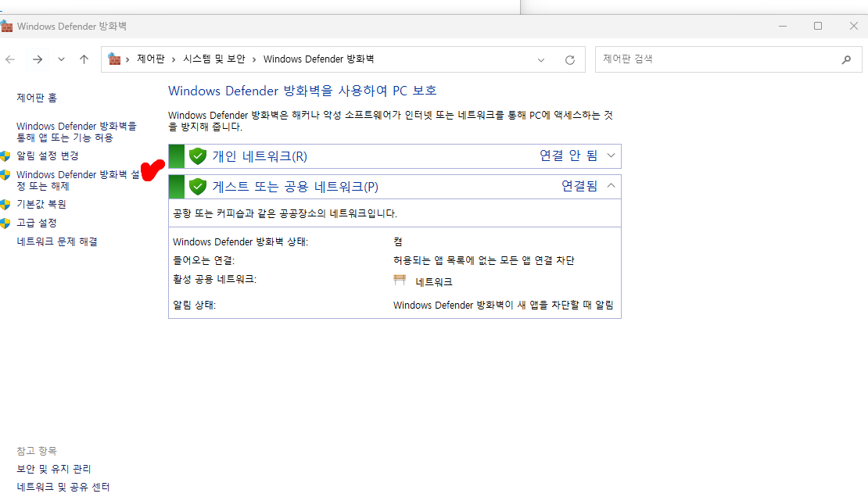Open 알림 설정 변경 link
The image size is (868, 497).
48,156
